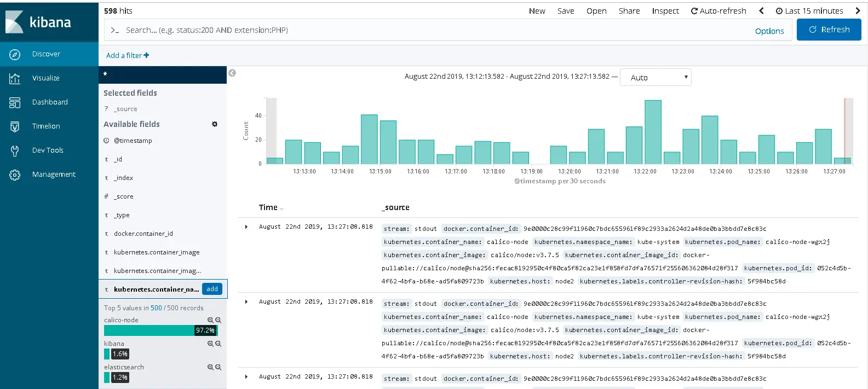Select docker.container_id field
Viewport: 868px width, 389px height.
[143, 234]
